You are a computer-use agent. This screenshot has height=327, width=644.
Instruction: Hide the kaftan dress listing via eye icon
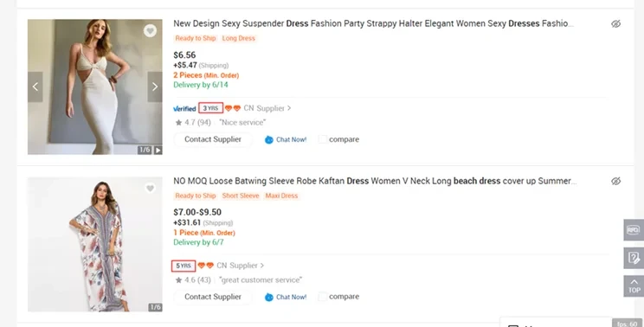(x=615, y=181)
